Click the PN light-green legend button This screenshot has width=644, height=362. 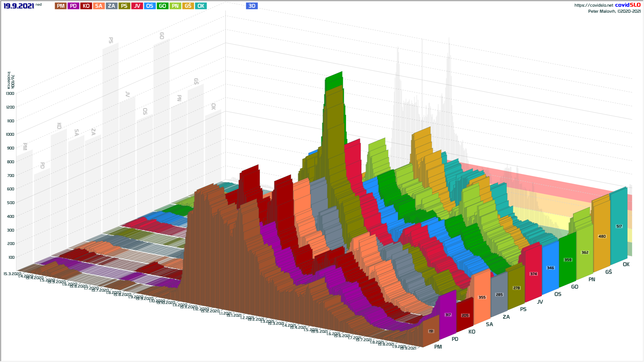tap(175, 6)
